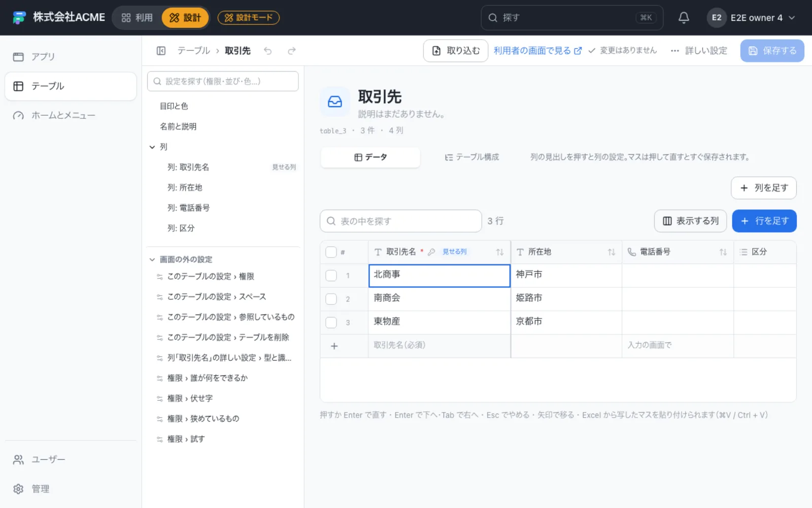Click 行を足す button
The height and width of the screenshot is (508, 812).
[x=764, y=221]
